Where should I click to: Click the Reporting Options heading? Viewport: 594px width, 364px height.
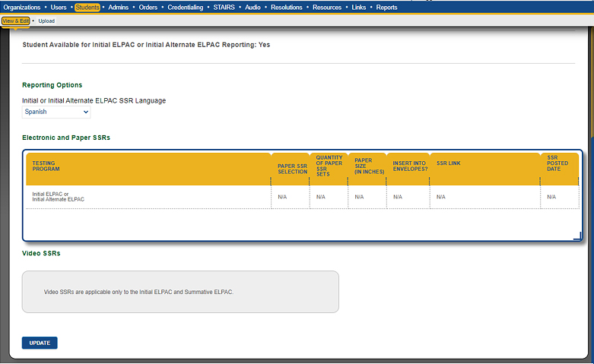52,85
